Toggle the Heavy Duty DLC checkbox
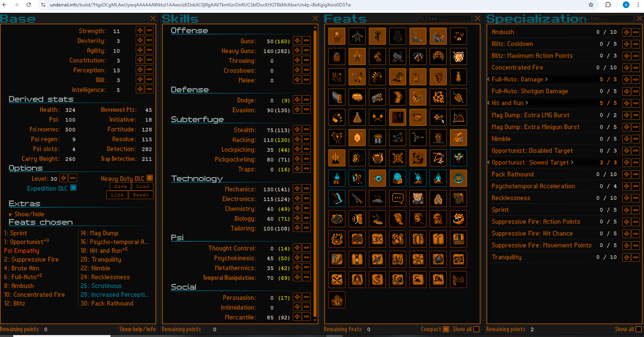 click(x=150, y=178)
